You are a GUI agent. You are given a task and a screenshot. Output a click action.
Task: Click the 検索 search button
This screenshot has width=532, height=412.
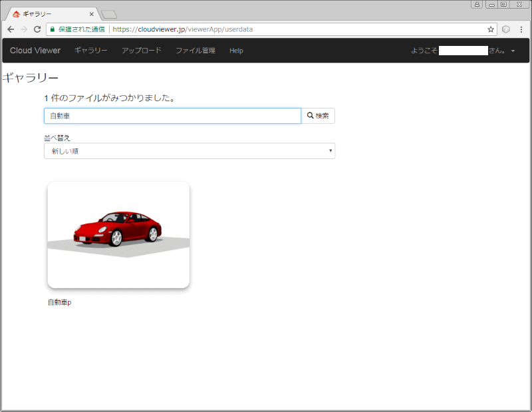point(318,116)
